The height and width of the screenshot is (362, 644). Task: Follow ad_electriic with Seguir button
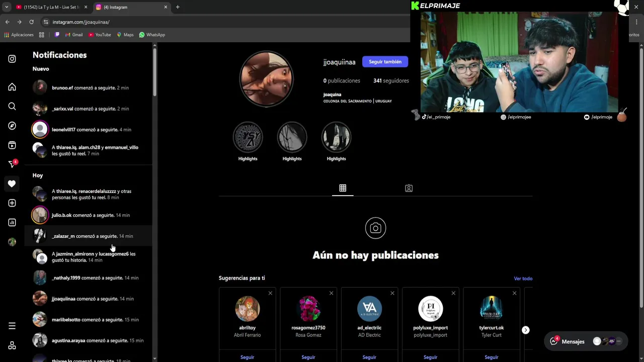click(369, 357)
